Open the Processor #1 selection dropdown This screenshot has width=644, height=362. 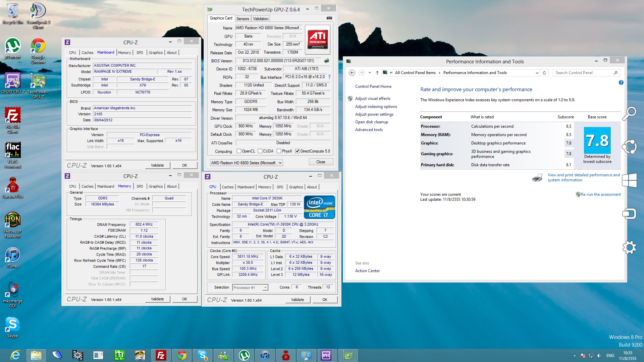pyautogui.click(x=265, y=288)
